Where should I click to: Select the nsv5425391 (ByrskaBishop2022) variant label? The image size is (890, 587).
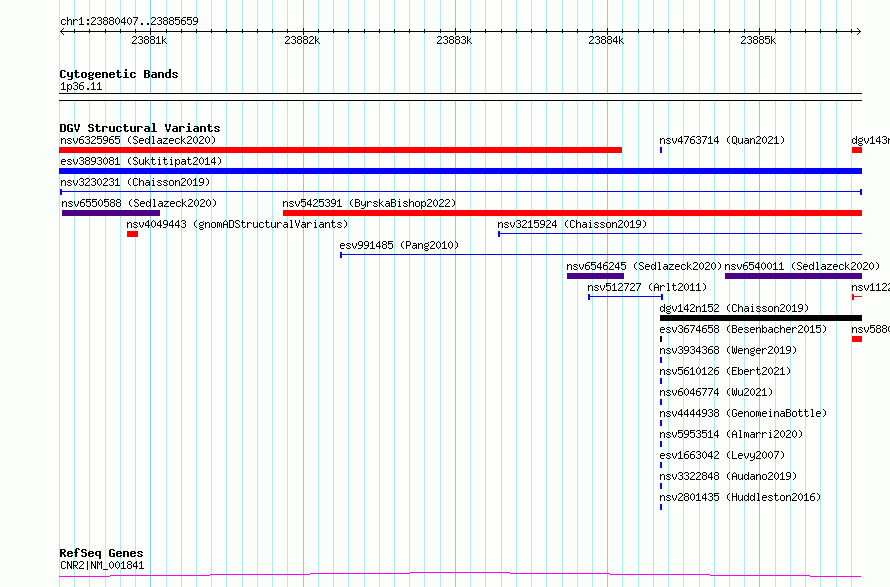(369, 203)
